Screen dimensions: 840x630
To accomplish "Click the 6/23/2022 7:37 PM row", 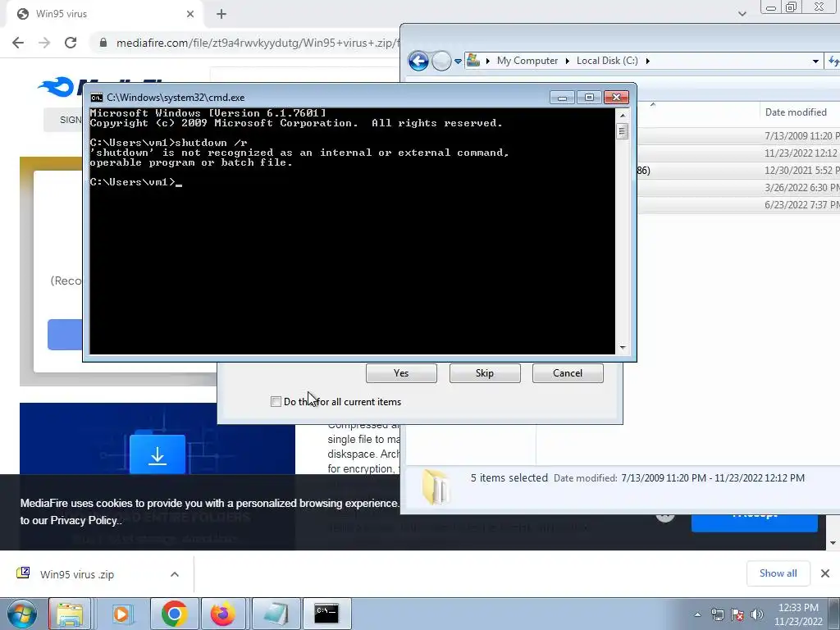I will coord(739,204).
